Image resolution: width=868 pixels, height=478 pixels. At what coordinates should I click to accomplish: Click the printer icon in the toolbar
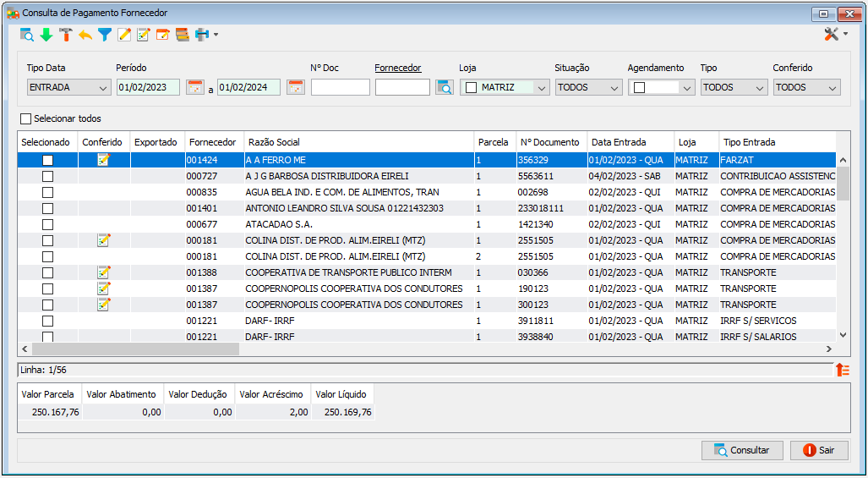(x=201, y=35)
